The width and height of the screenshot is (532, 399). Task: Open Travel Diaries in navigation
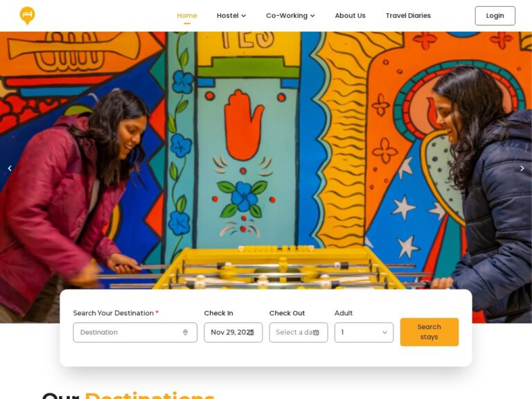click(408, 16)
